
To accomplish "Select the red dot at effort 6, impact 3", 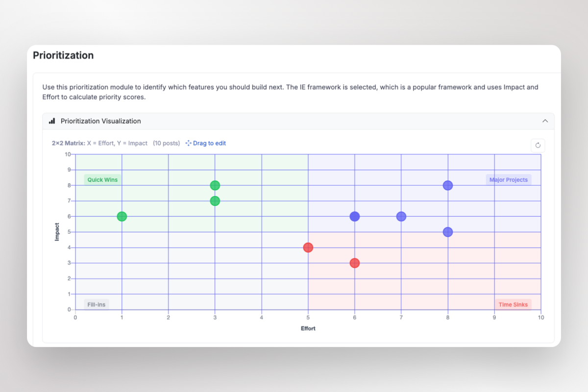I will [x=354, y=263].
